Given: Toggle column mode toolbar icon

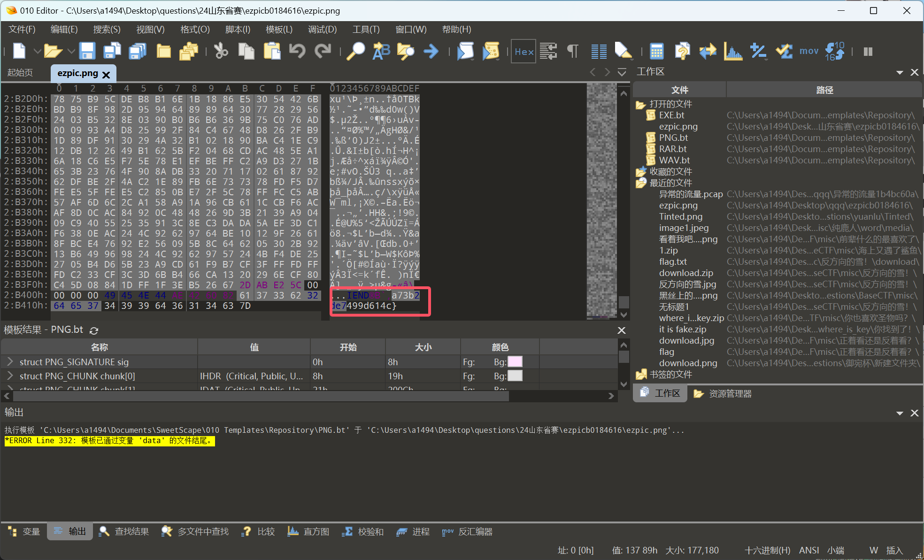Looking at the screenshot, I should point(599,51).
